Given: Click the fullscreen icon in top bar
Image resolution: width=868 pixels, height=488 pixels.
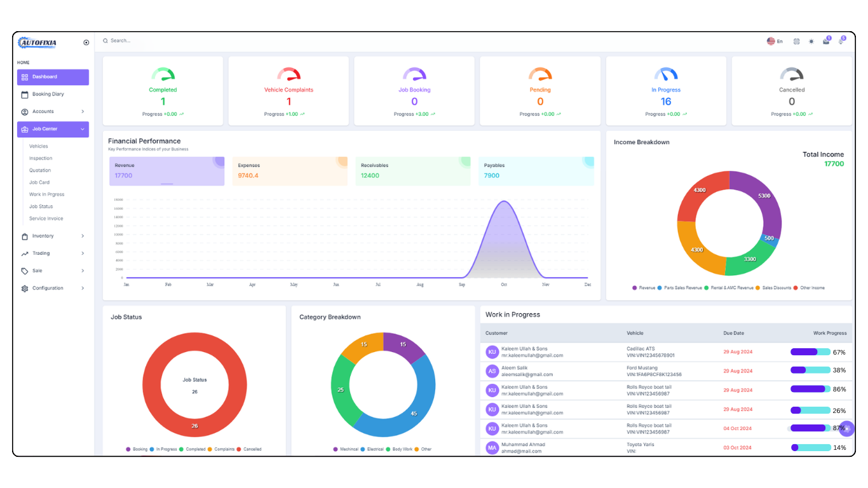Looking at the screenshot, I should (796, 41).
